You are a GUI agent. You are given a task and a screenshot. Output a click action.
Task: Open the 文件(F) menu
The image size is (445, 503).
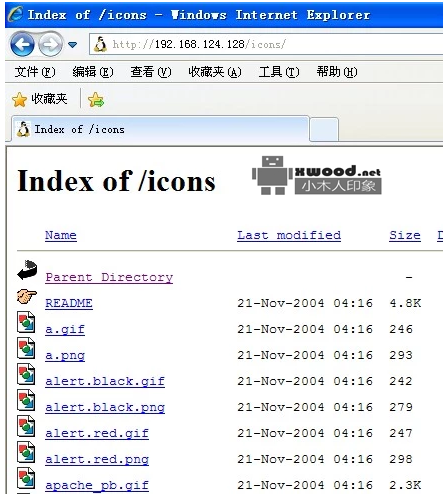(x=35, y=72)
